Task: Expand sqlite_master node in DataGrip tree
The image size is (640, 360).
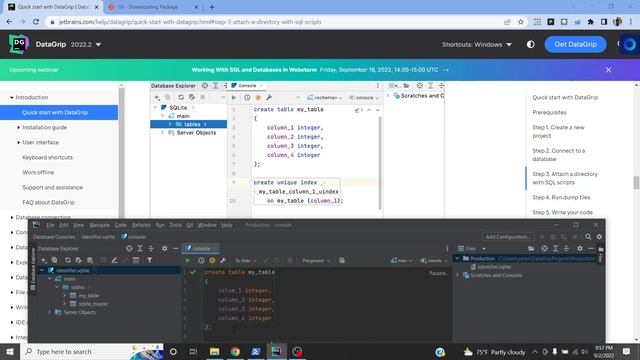Action: (64, 304)
